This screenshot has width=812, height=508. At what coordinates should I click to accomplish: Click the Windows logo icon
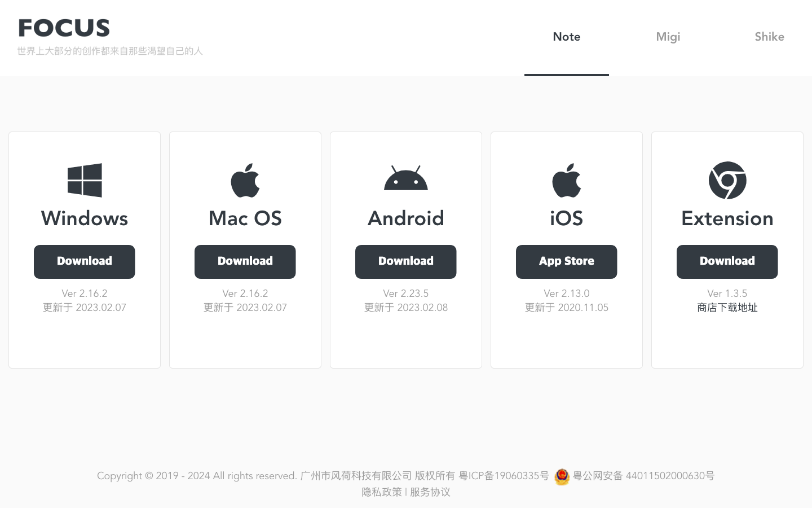[84, 179]
